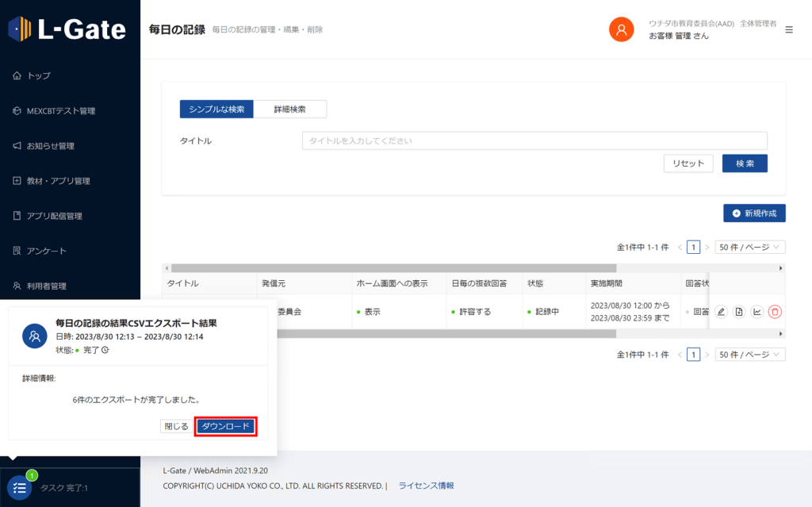Click the タイトル search input field

pyautogui.click(x=534, y=141)
